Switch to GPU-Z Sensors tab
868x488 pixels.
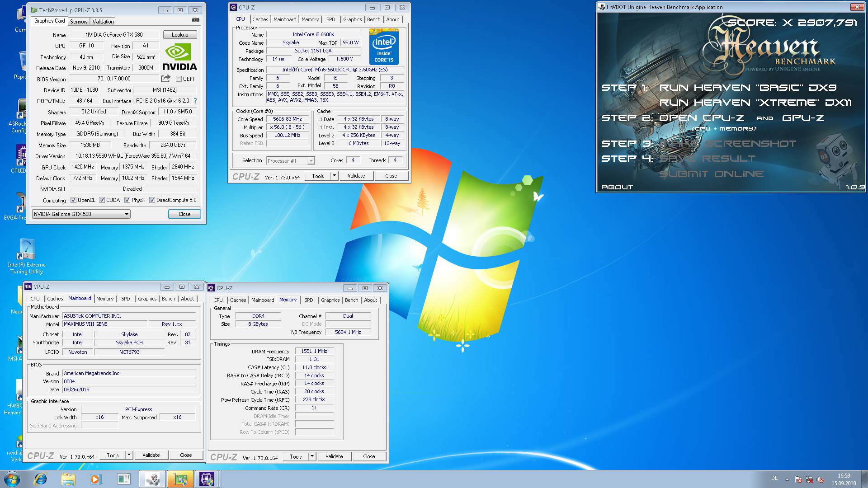pyautogui.click(x=79, y=22)
